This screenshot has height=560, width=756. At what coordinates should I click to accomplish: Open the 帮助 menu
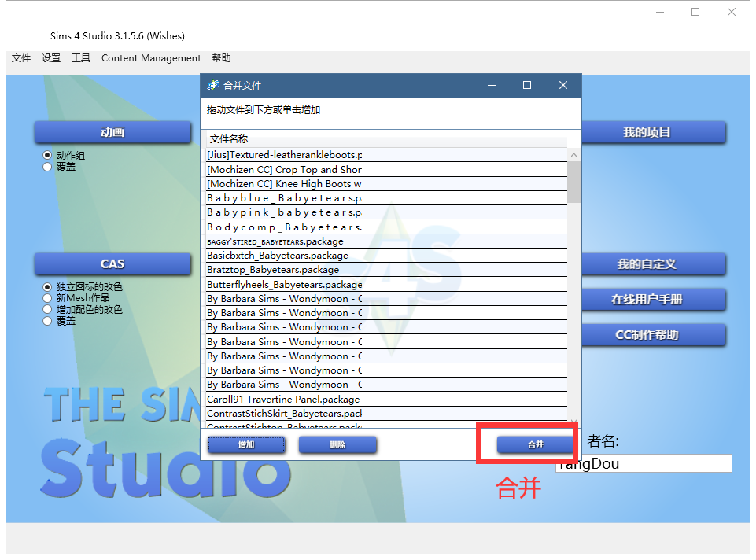click(221, 58)
